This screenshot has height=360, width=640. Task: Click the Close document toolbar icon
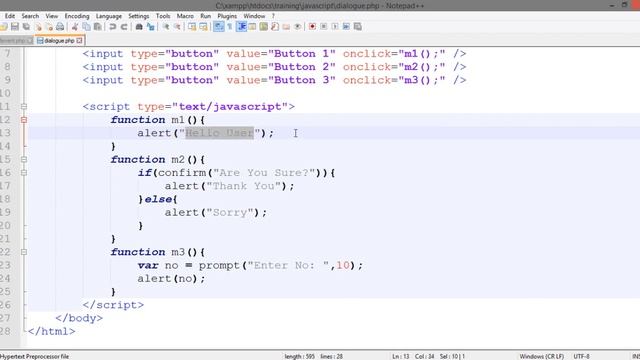(38, 27)
